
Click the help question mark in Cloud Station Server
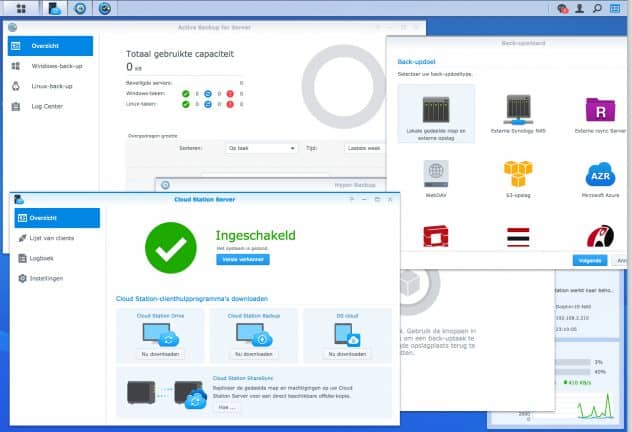(352, 199)
